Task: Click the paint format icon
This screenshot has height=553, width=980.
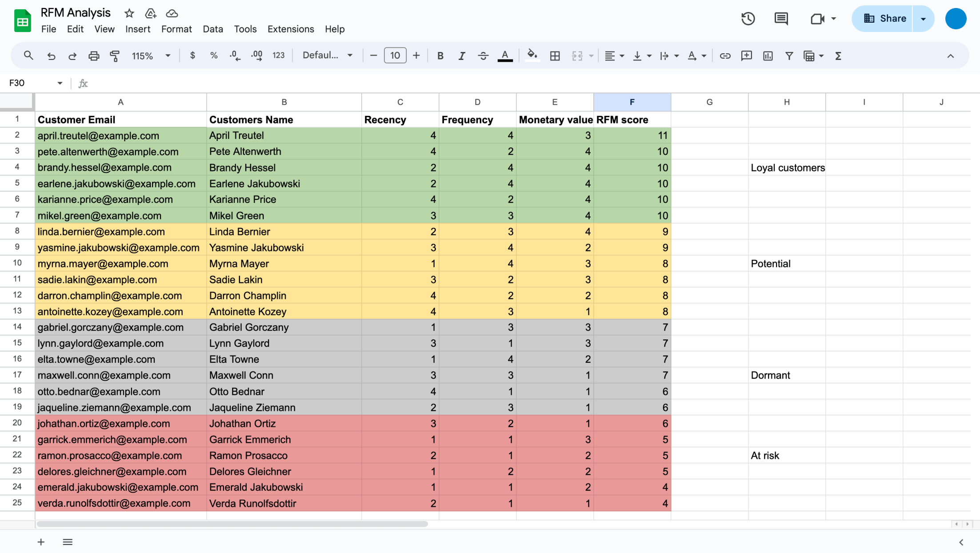Action: (x=115, y=56)
